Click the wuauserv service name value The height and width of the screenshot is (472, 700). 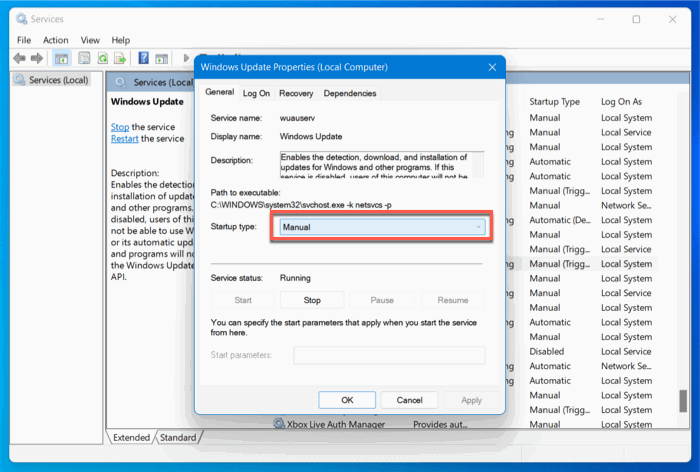tap(297, 118)
